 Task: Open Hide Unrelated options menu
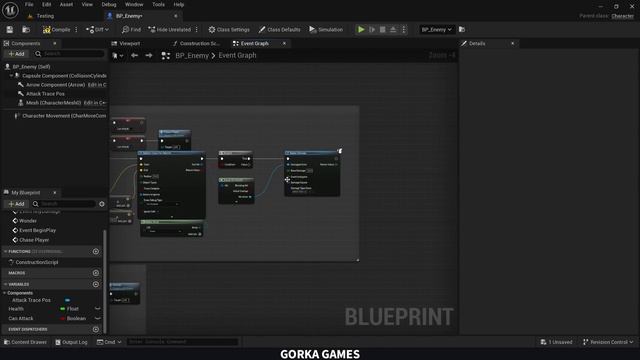pyautogui.click(x=197, y=29)
